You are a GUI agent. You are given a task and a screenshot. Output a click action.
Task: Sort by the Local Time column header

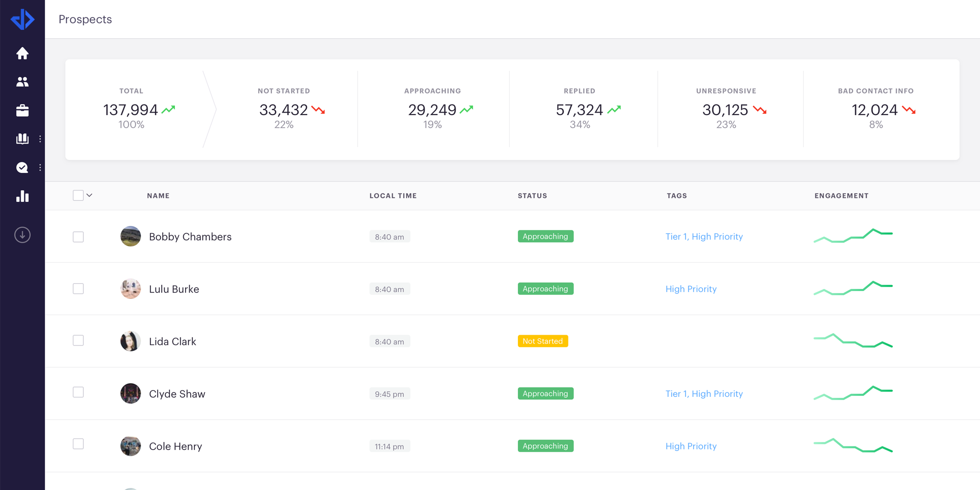pyautogui.click(x=393, y=196)
